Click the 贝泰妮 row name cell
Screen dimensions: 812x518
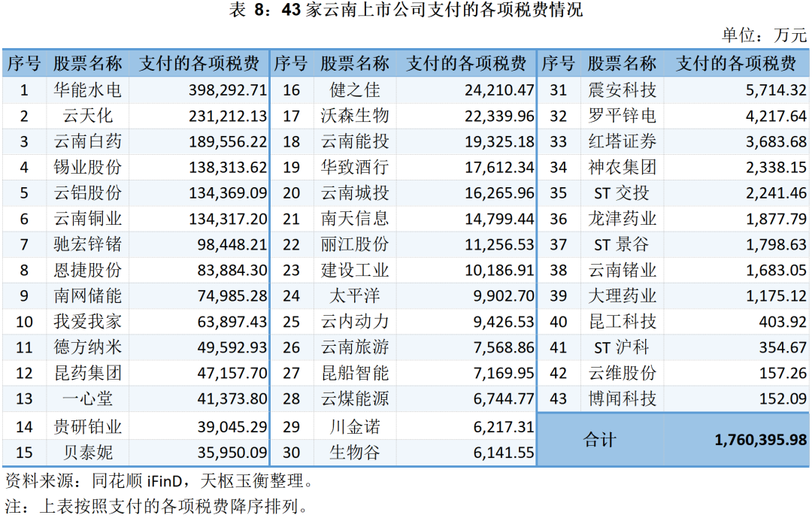point(87,453)
